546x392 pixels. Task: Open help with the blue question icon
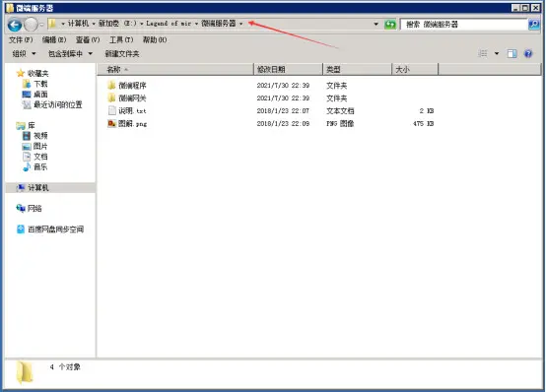(528, 53)
